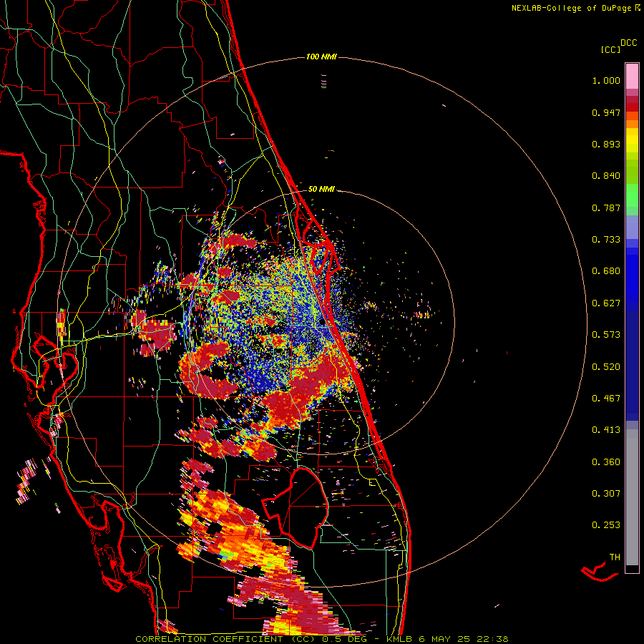Click the 0.893 scale value
644x644 pixels.
point(606,144)
